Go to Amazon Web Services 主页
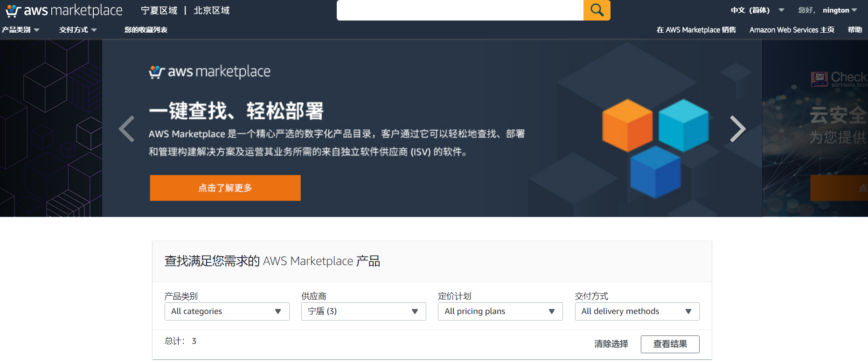The width and height of the screenshot is (868, 363). point(792,30)
